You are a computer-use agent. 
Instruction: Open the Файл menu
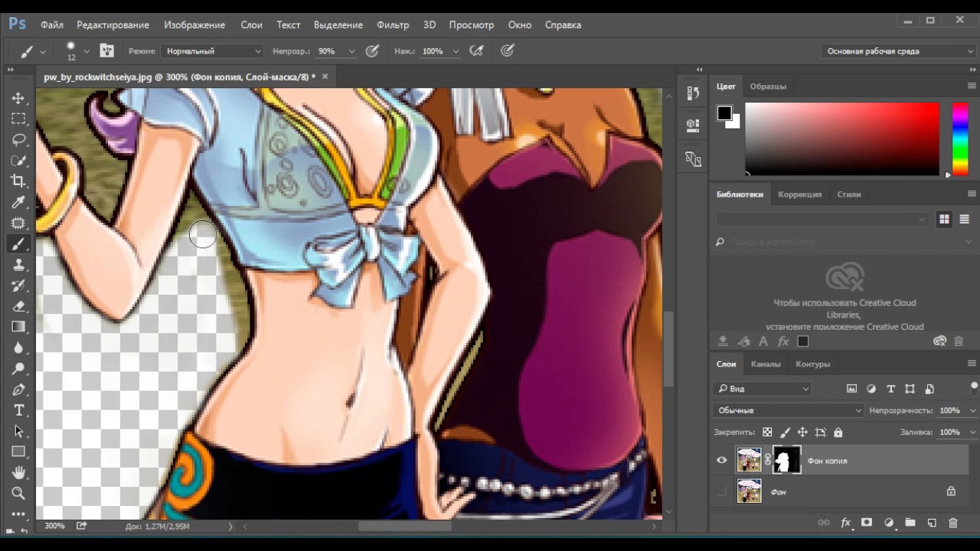pyautogui.click(x=52, y=24)
